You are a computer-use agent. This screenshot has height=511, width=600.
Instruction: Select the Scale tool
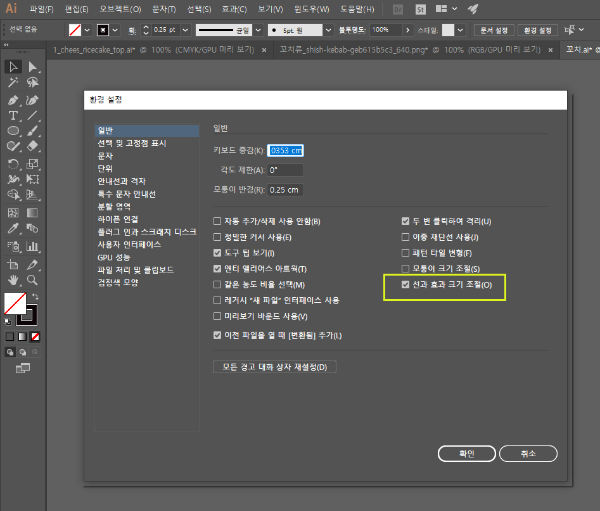(x=33, y=164)
